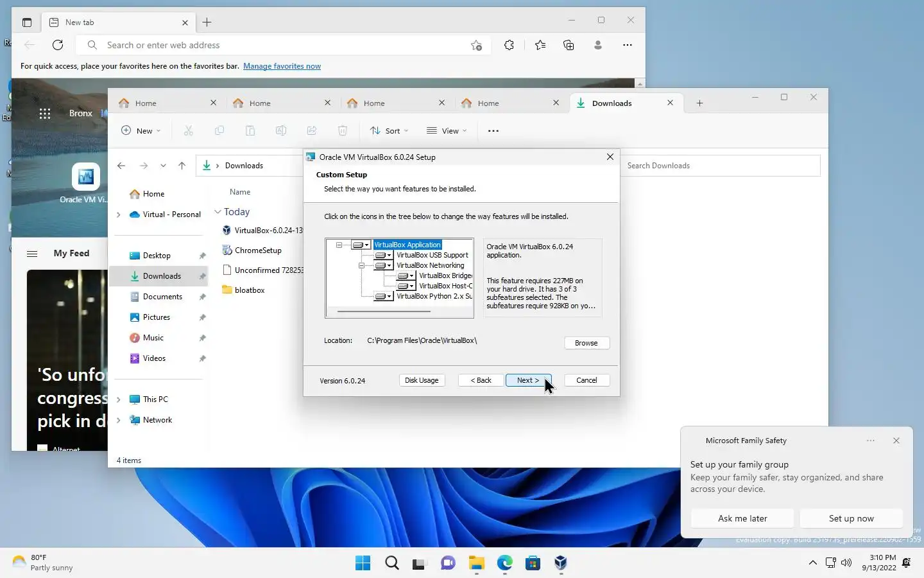Screen dimensions: 924x578
Task: Open recent locations dropdown in Explorer
Action: [163, 166]
